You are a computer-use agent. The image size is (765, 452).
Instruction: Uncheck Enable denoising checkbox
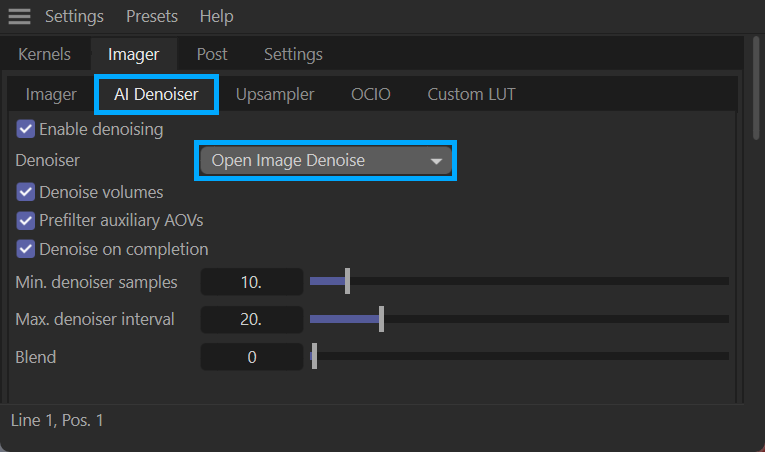tap(26, 129)
